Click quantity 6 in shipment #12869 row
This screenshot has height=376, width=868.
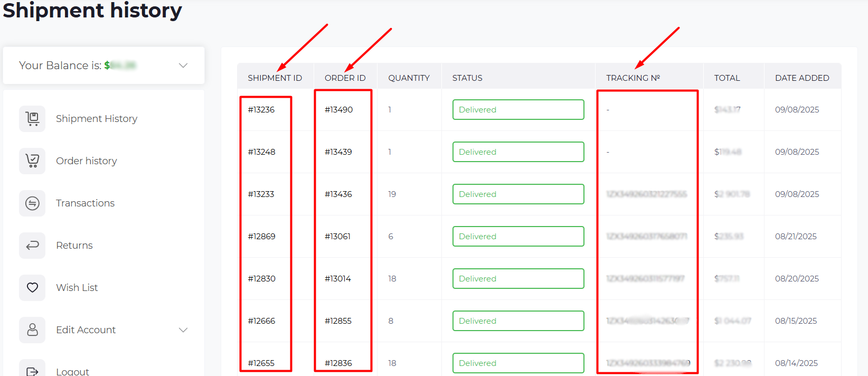click(391, 237)
